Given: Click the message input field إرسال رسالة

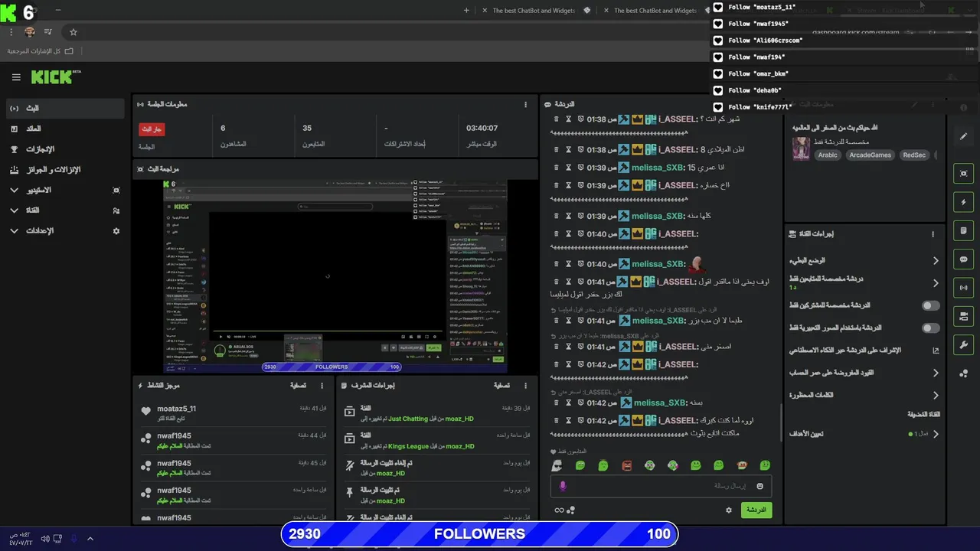Looking at the screenshot, I should 661,486.
